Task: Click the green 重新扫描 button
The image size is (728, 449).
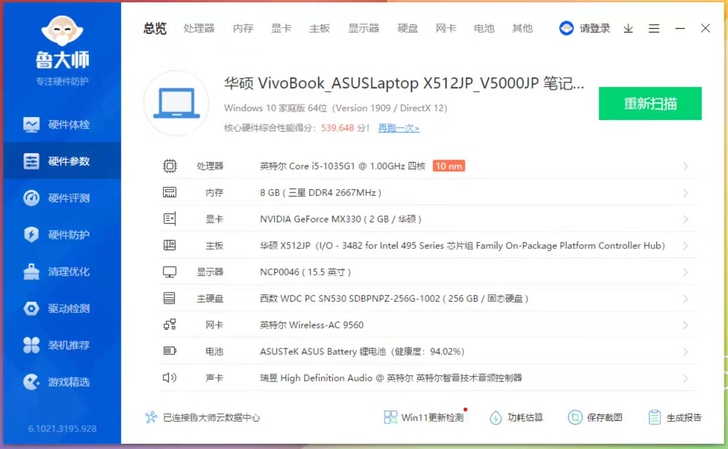Action: 650,104
